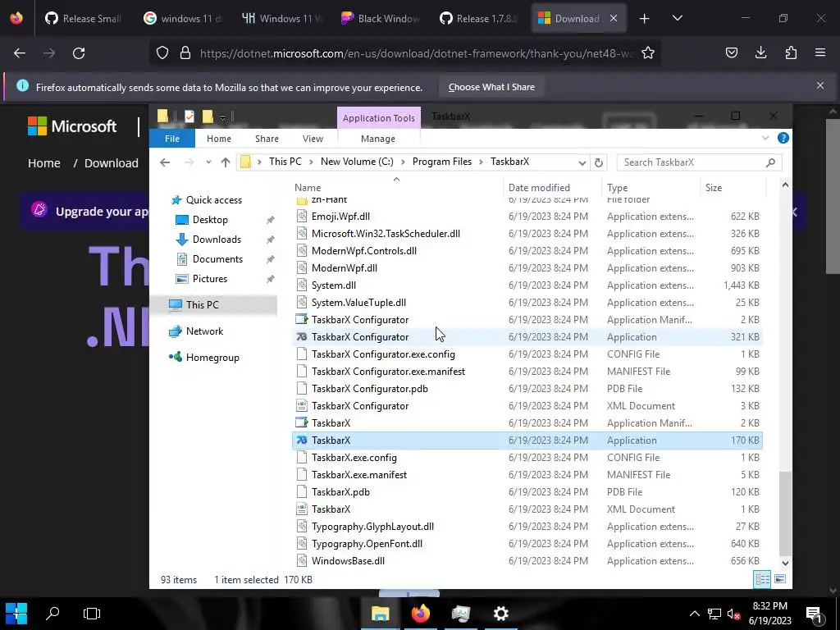The width and height of the screenshot is (840, 630).
Task: Open the quick access toolbar customize dropdown
Action: click(223, 116)
